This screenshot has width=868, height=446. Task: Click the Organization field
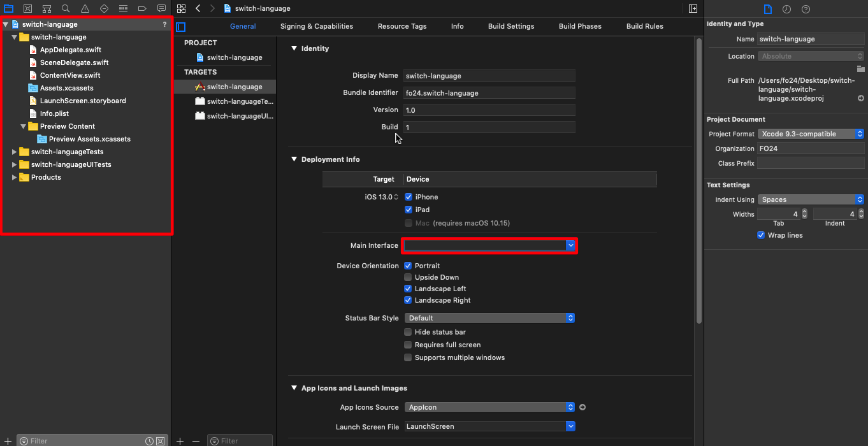click(811, 148)
